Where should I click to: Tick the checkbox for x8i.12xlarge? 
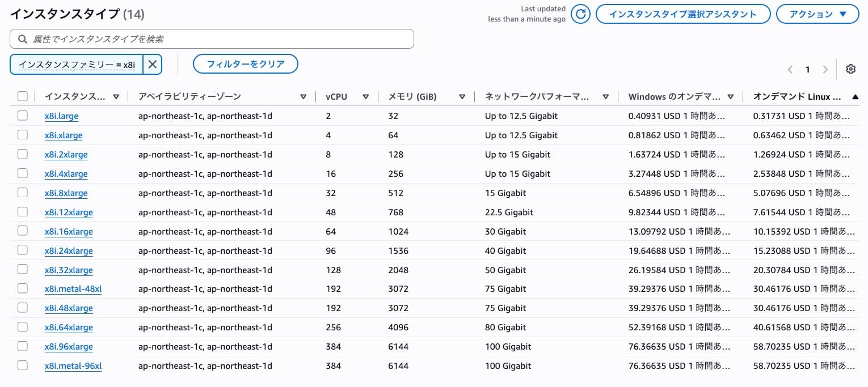tap(22, 212)
